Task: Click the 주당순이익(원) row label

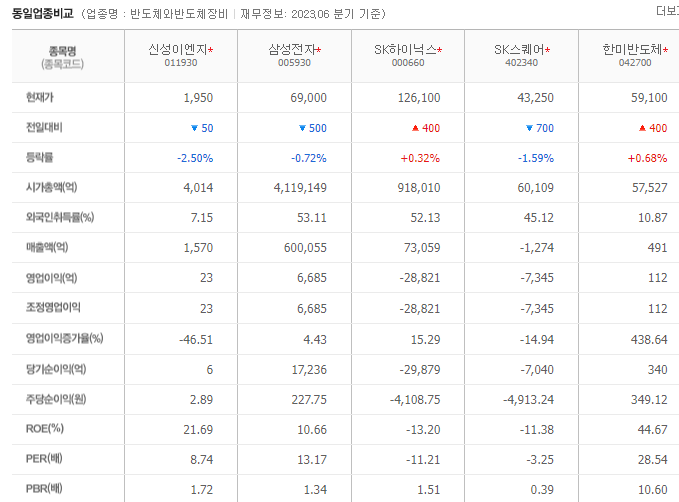Action: pyautogui.click(x=56, y=399)
